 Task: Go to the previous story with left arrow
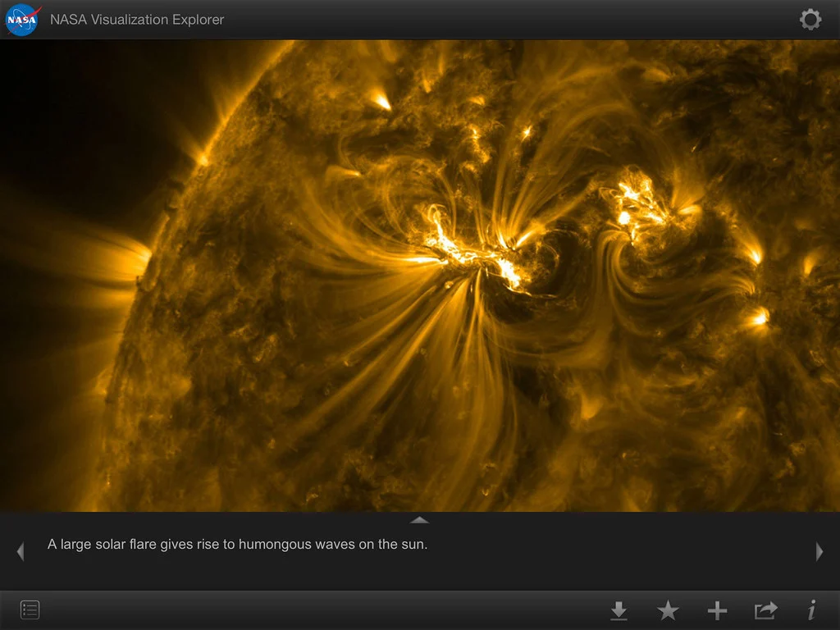[21, 551]
